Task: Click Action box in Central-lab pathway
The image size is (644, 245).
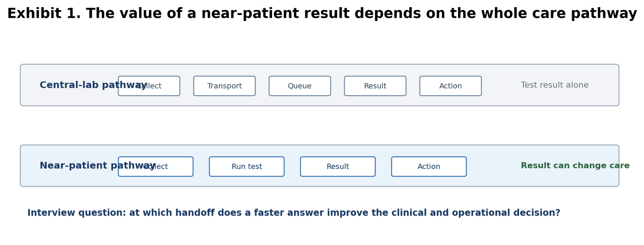Action: pos(450,86)
